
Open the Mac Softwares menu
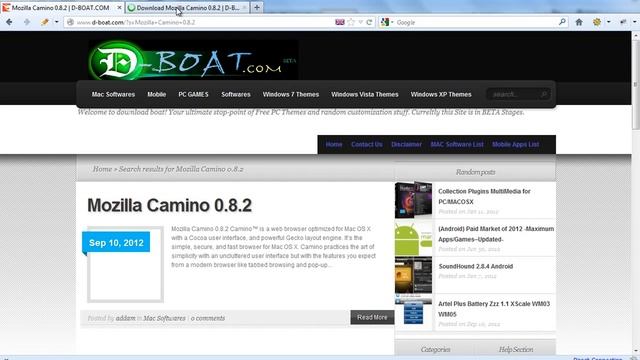click(x=113, y=94)
